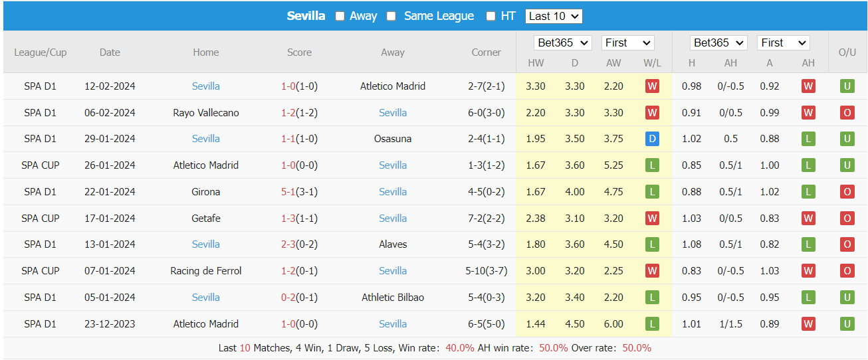The image size is (868, 360).
Task: Enable the Away checkbox
Action: (340, 16)
